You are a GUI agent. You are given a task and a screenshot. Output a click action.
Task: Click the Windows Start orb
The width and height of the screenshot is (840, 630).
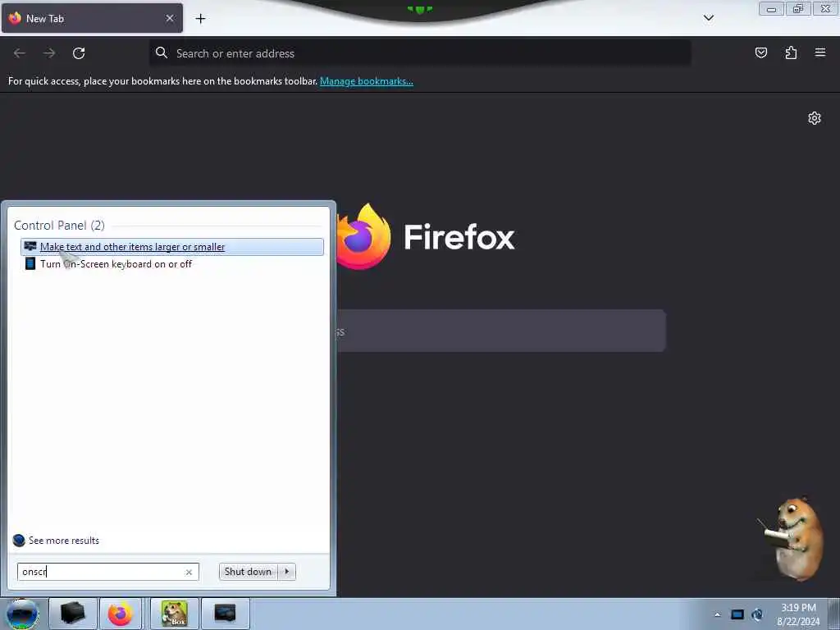(x=22, y=614)
